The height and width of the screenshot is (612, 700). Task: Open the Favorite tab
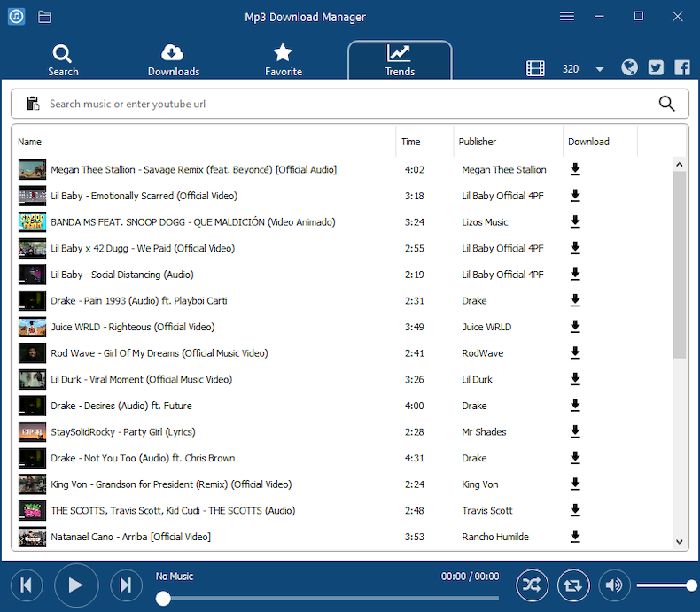point(283,60)
